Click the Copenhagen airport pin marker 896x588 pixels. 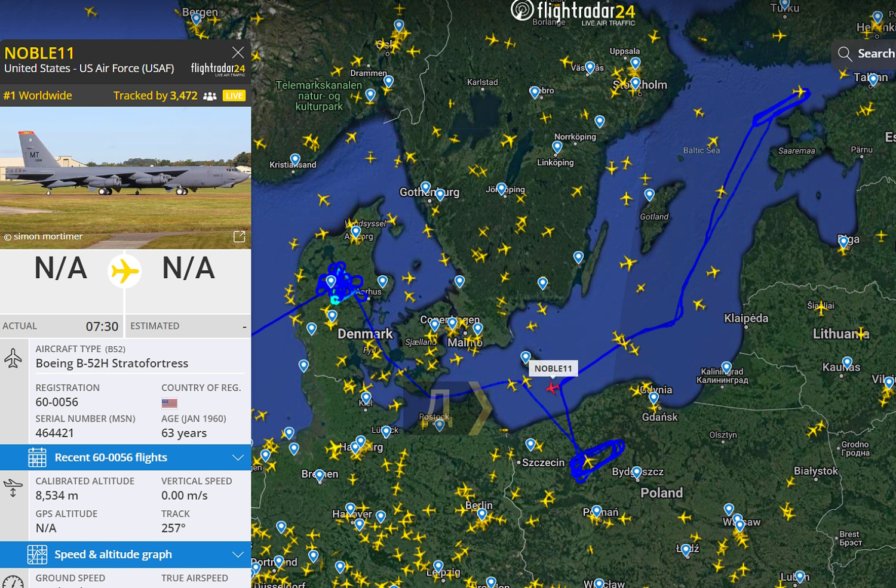(x=452, y=323)
